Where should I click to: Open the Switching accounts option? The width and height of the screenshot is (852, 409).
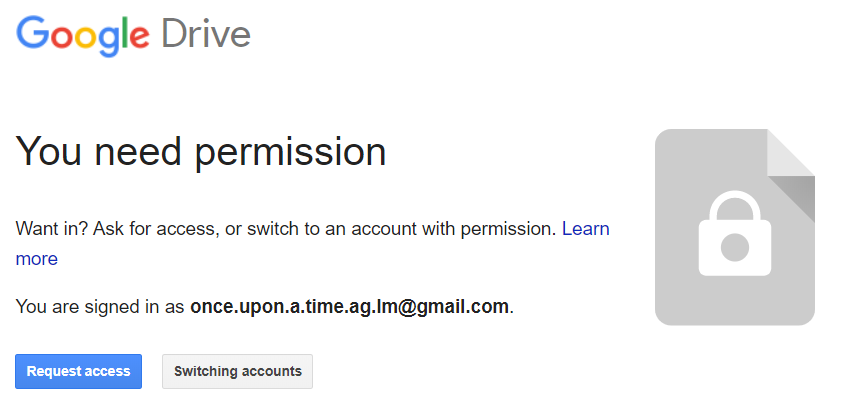pyautogui.click(x=237, y=372)
